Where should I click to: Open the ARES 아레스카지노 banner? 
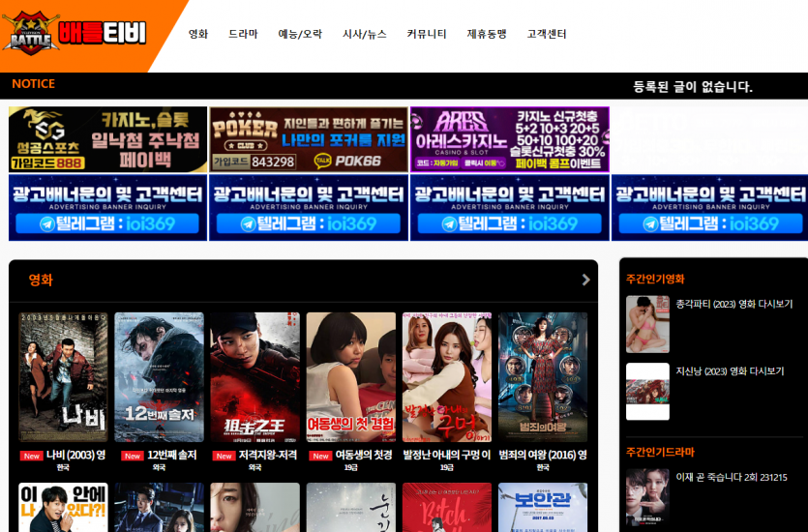coord(510,139)
